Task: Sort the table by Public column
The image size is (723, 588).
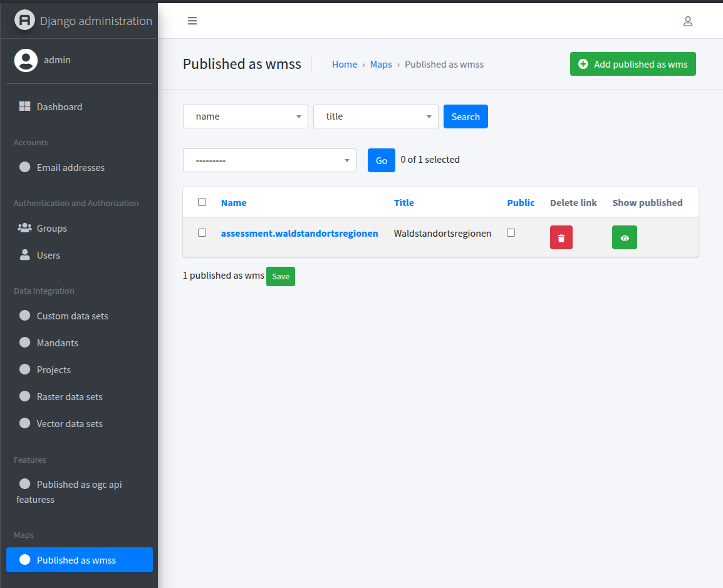Action: (x=521, y=203)
